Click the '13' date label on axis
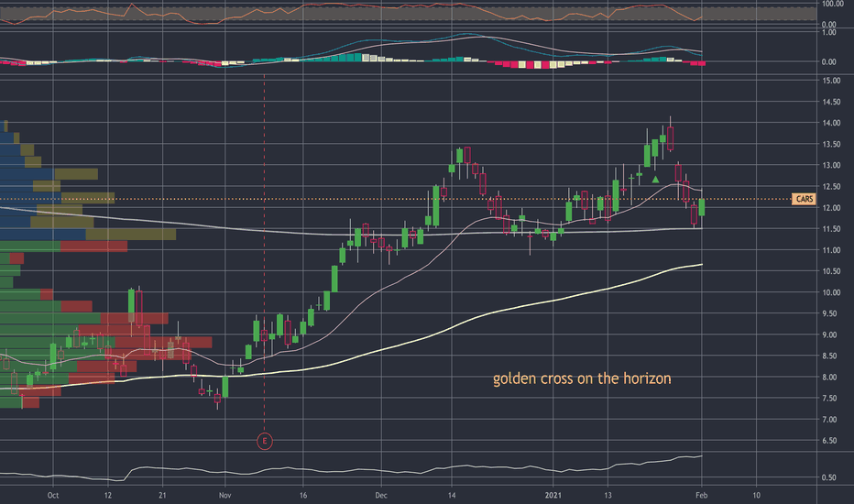This screenshot has width=854, height=504. pyautogui.click(x=608, y=495)
